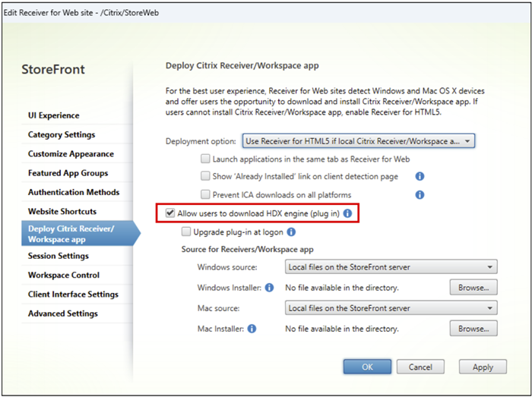The height and width of the screenshot is (397, 532).
Task: Tick Prevent ICA downloads on all platforms
Action: pyautogui.click(x=205, y=194)
